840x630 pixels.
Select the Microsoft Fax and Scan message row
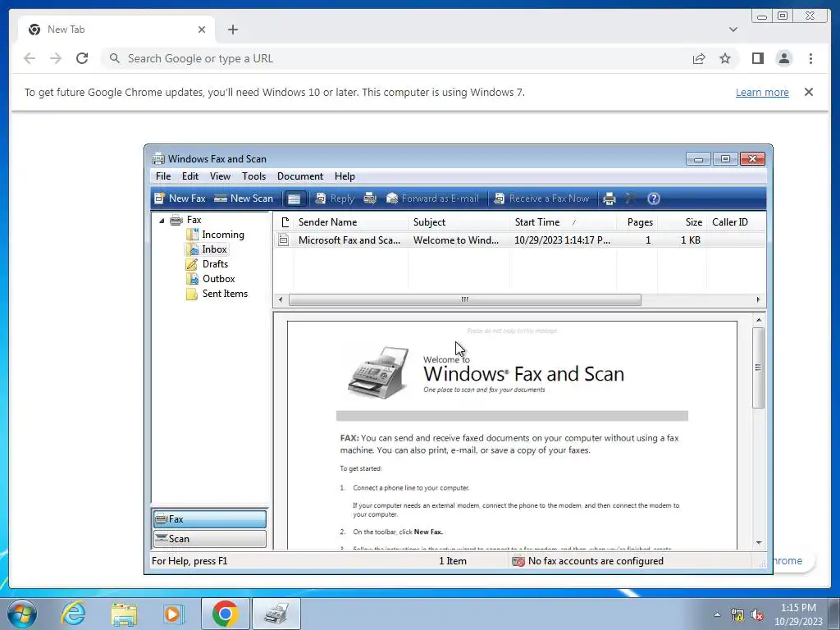pos(519,240)
